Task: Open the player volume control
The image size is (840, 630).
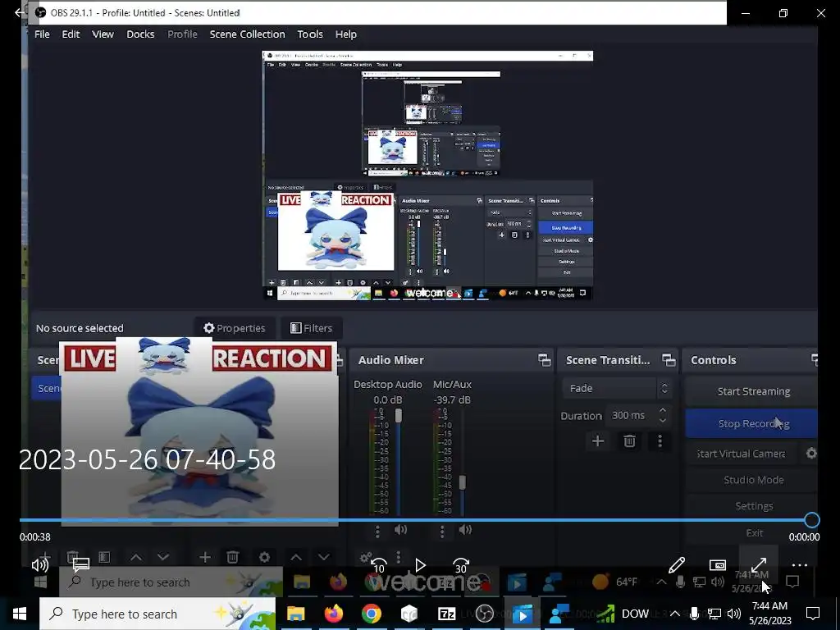Action: pyautogui.click(x=40, y=564)
